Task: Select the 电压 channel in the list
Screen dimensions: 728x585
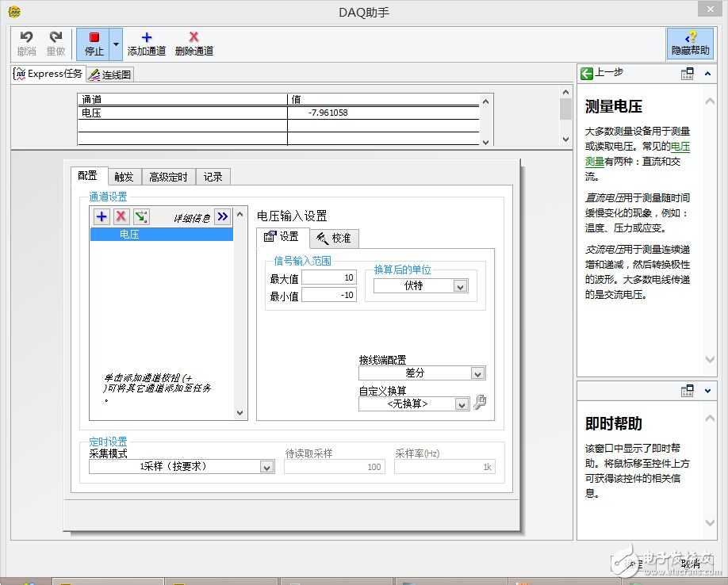Action: point(162,235)
